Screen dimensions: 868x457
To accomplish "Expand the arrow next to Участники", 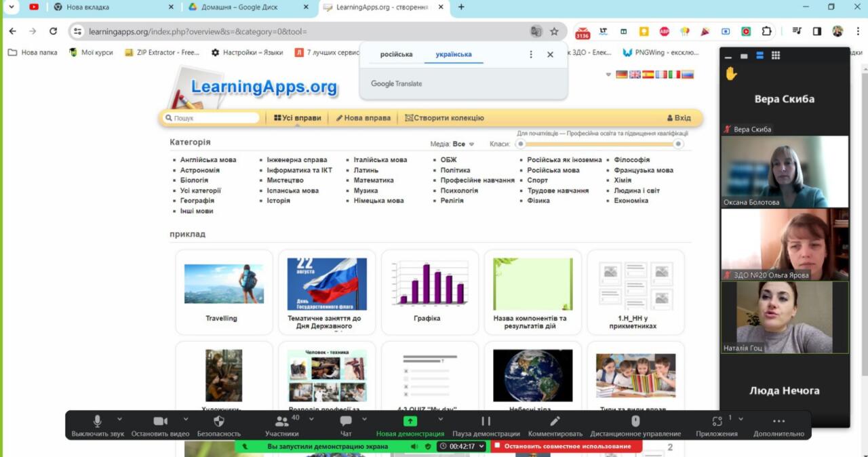I will click(x=311, y=419).
